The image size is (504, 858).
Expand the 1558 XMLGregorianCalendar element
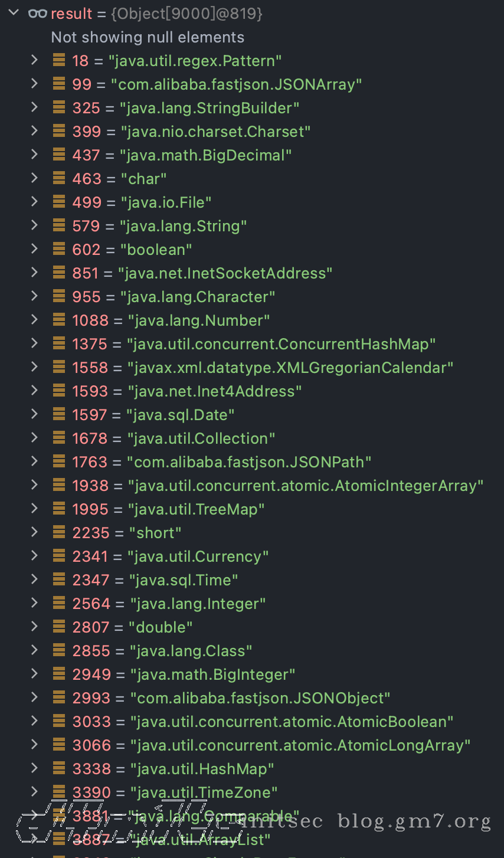coord(34,366)
